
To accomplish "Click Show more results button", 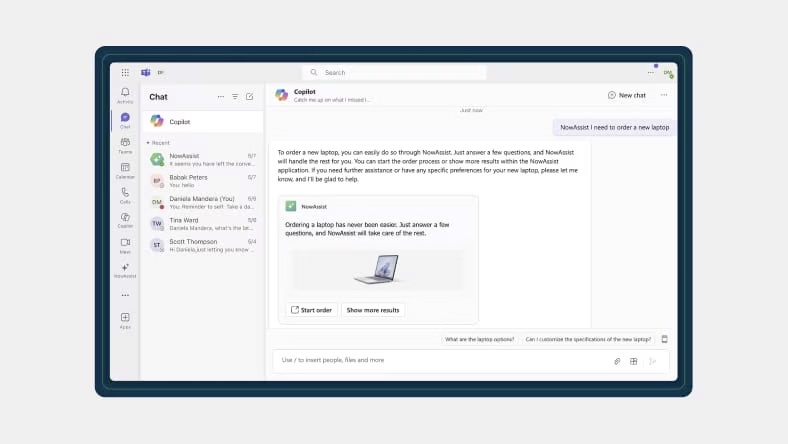I will click(x=373, y=310).
